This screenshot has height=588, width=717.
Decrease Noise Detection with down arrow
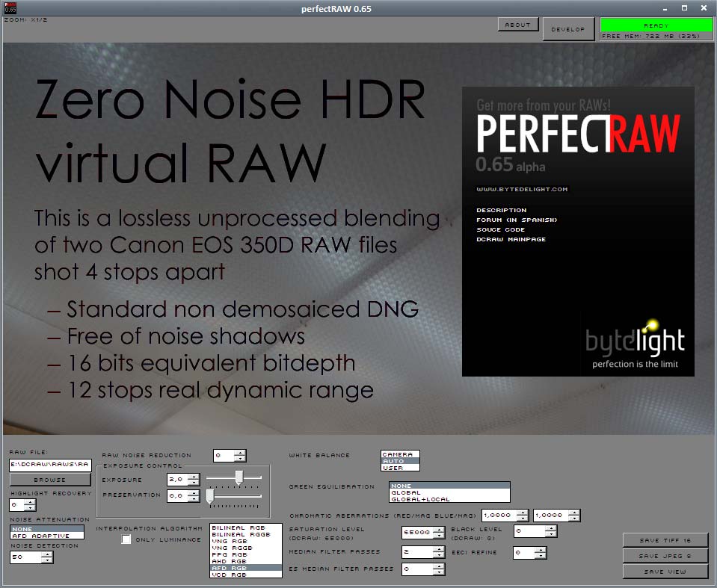pos(47,560)
